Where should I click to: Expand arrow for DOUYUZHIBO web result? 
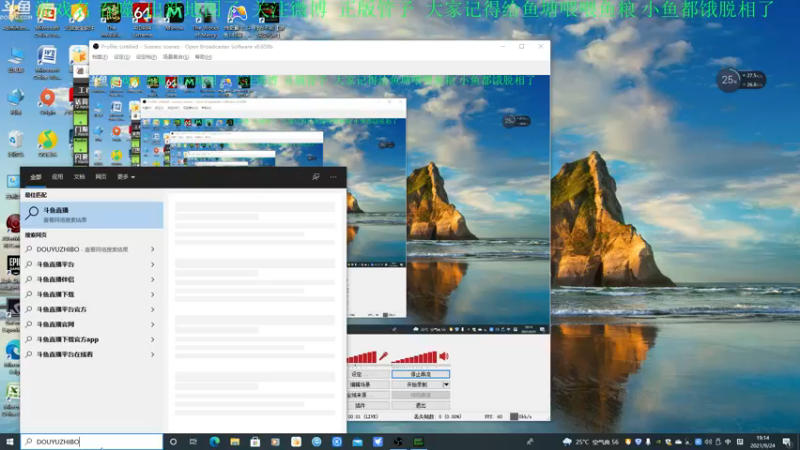pyautogui.click(x=153, y=249)
